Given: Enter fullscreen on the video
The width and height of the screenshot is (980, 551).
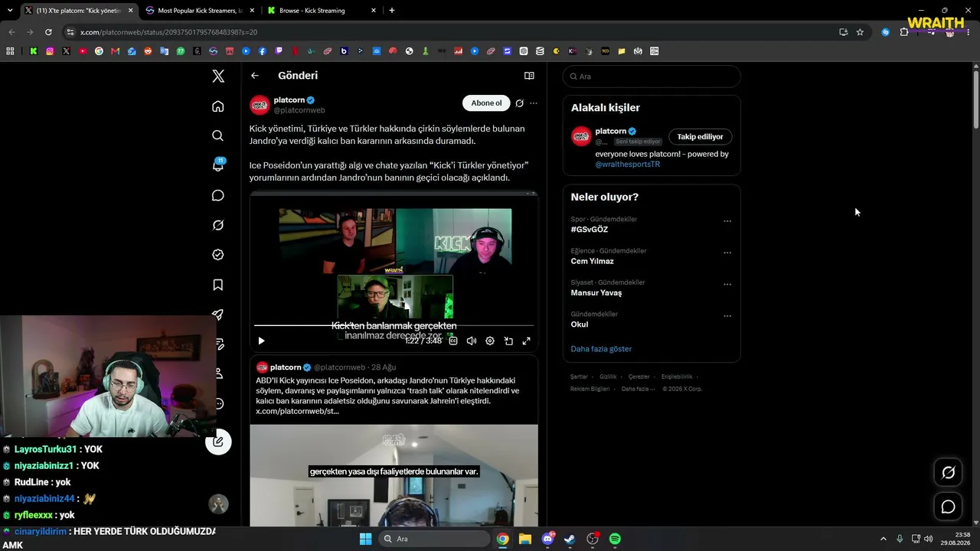Looking at the screenshot, I should (527, 341).
